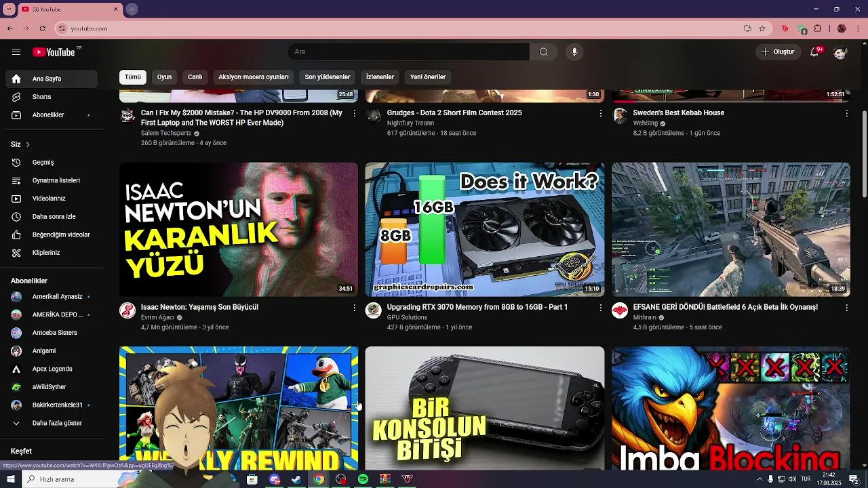This screenshot has height=488, width=868.
Task: Click the Oluştur create button
Action: (x=778, y=52)
